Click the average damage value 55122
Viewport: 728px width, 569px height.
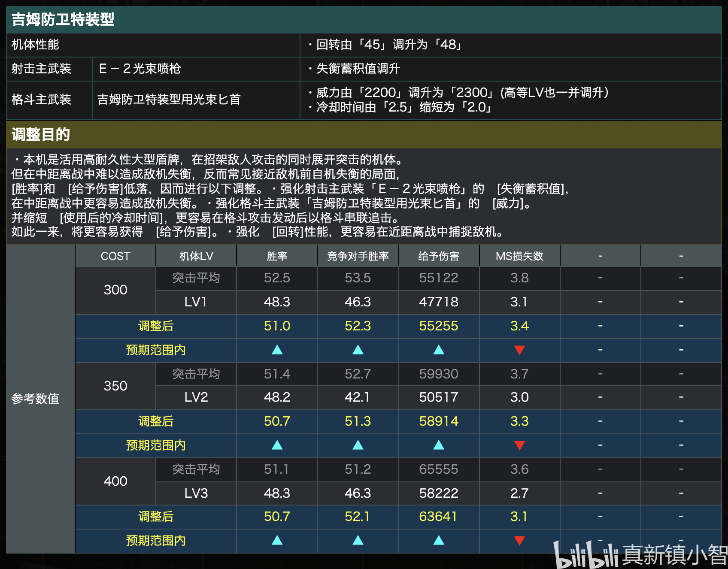pos(439,278)
